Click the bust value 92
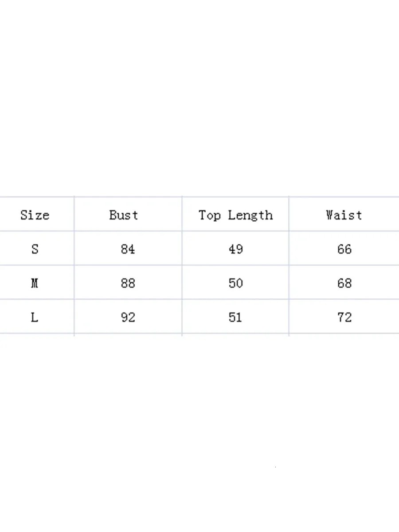Viewport: 399px width, 532px height. pyautogui.click(x=128, y=317)
